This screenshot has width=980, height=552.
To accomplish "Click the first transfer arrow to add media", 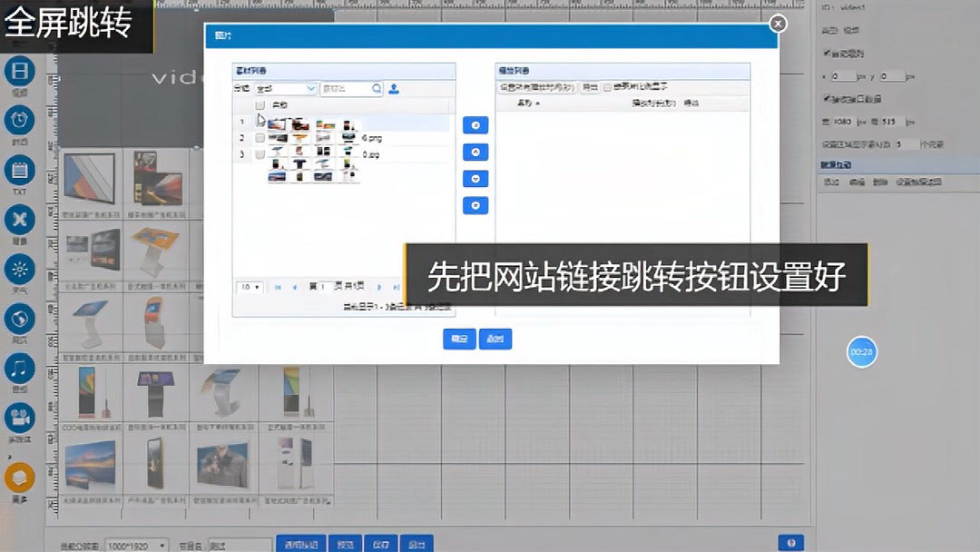I will [x=475, y=125].
